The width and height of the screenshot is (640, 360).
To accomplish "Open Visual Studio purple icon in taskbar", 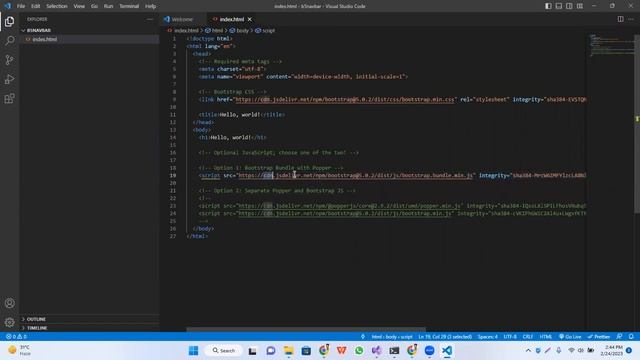I will pyautogui.click(x=376, y=351).
